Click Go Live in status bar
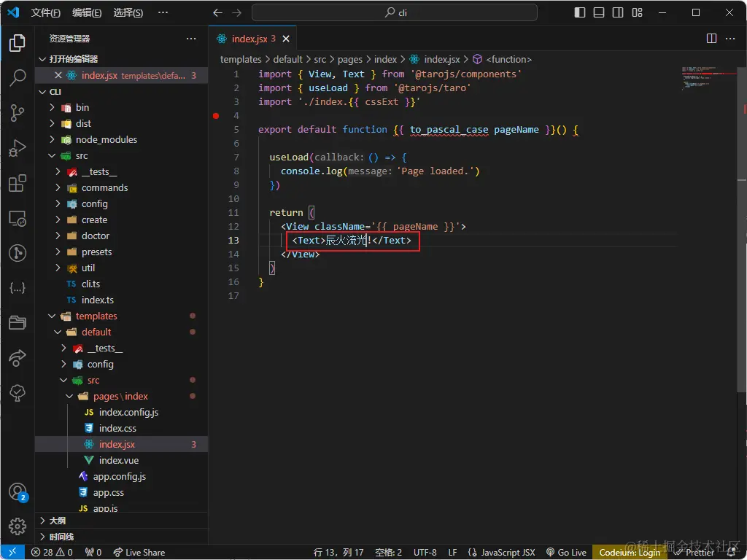The width and height of the screenshot is (747, 560). pos(566,552)
